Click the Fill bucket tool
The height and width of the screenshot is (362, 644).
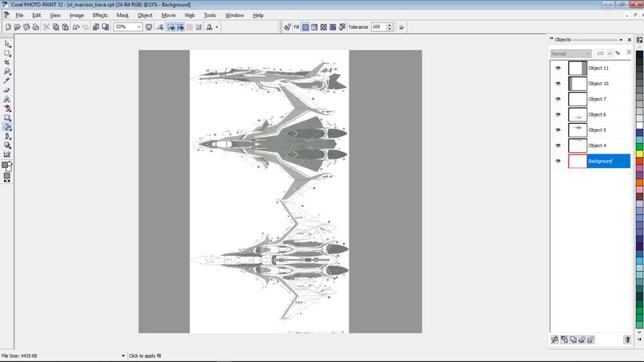point(7,127)
